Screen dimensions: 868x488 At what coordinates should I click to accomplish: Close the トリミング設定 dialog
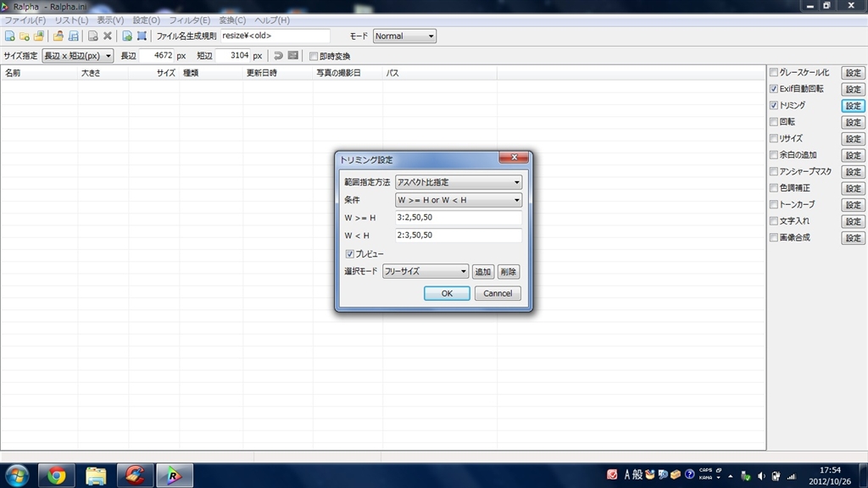point(514,157)
